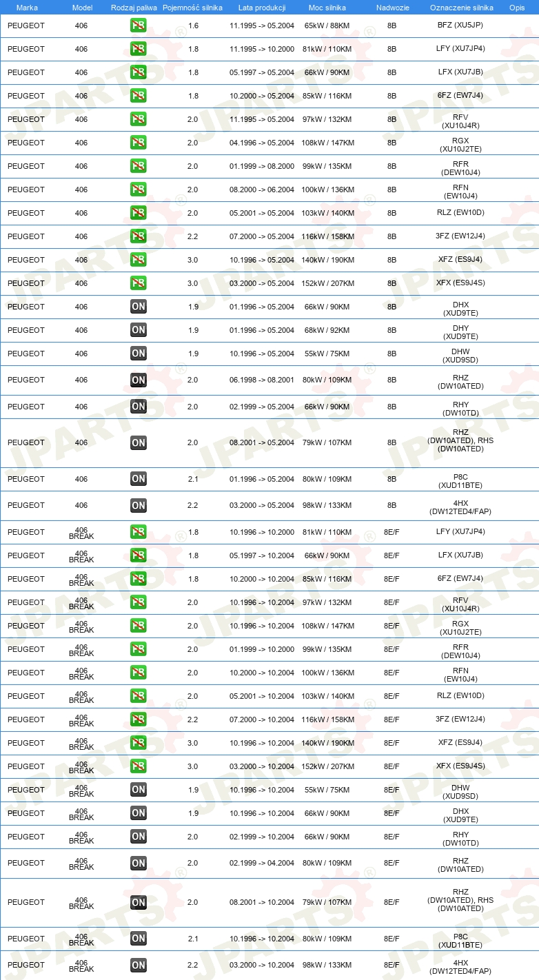Click the Oznaczenie silnika column header
Image resolution: width=539 pixels, height=980 pixels.
(461, 8)
